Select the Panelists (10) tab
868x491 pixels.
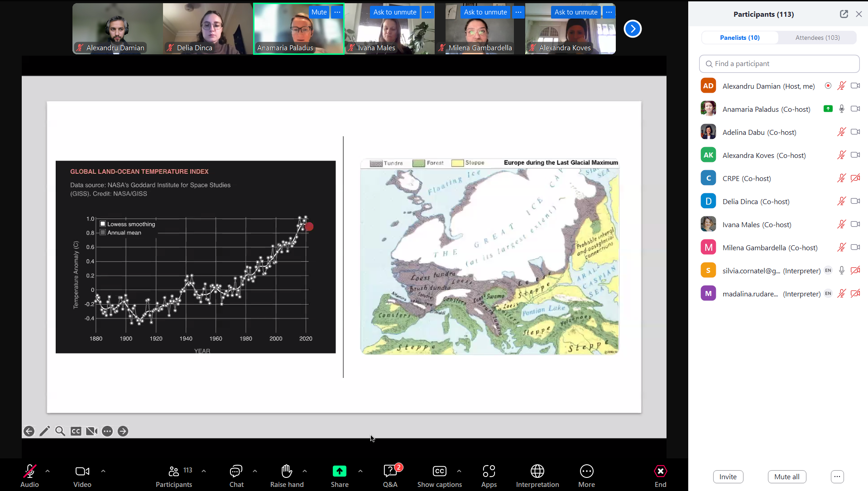tap(739, 38)
